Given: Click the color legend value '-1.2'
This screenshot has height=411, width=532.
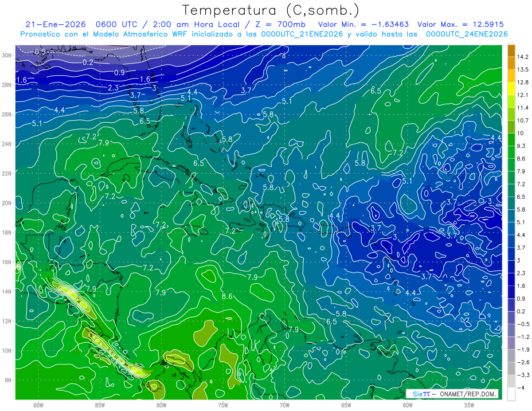Looking at the screenshot, I should [523, 337].
